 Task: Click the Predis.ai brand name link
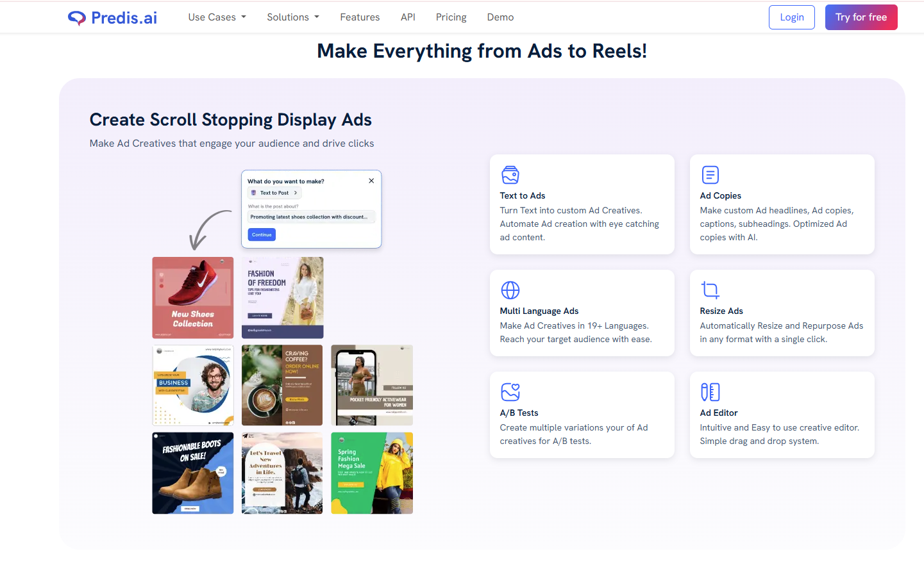click(124, 18)
